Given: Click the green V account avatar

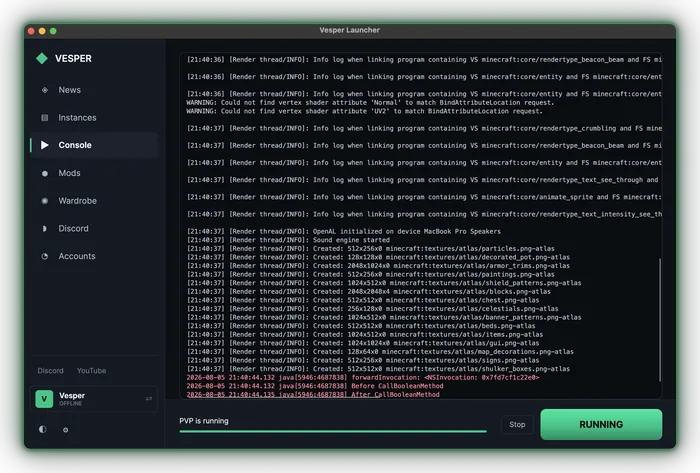Looking at the screenshot, I should tap(44, 399).
